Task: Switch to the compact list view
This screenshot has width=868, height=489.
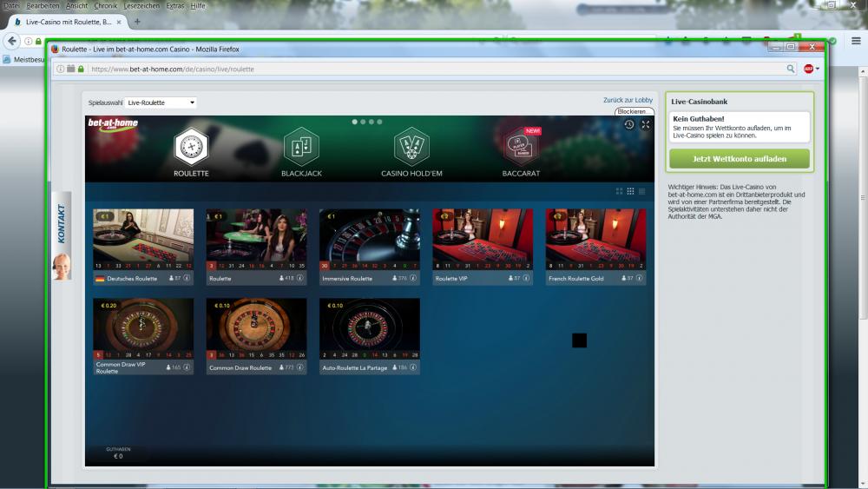Action: click(x=642, y=192)
